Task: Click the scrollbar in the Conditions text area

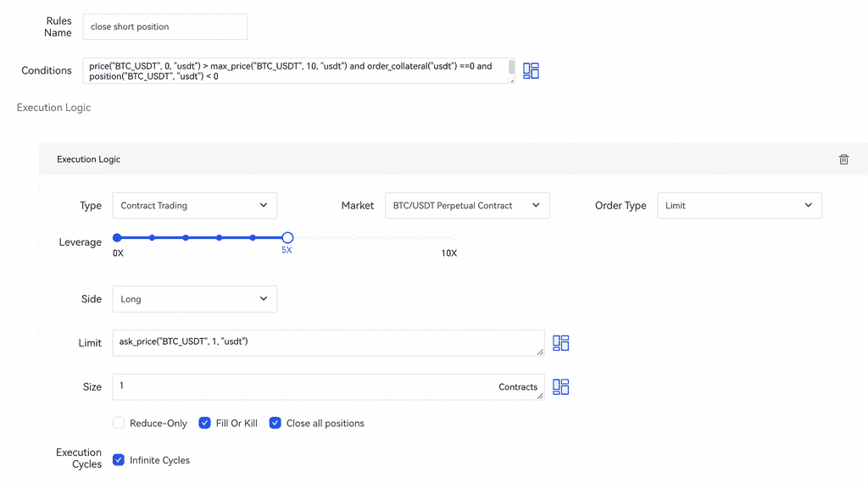Action: tap(511, 67)
